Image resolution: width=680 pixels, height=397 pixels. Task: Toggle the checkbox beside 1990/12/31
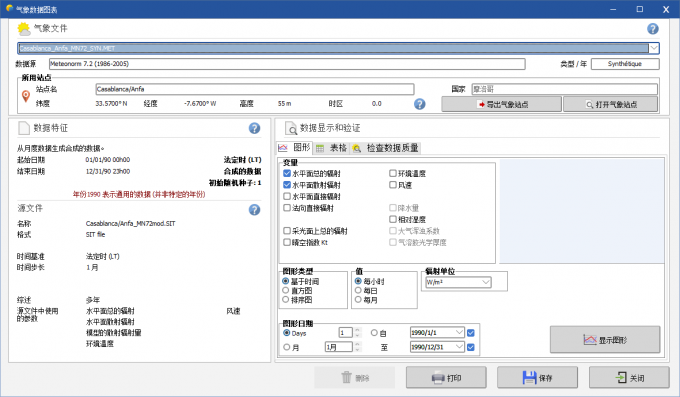[471, 347]
